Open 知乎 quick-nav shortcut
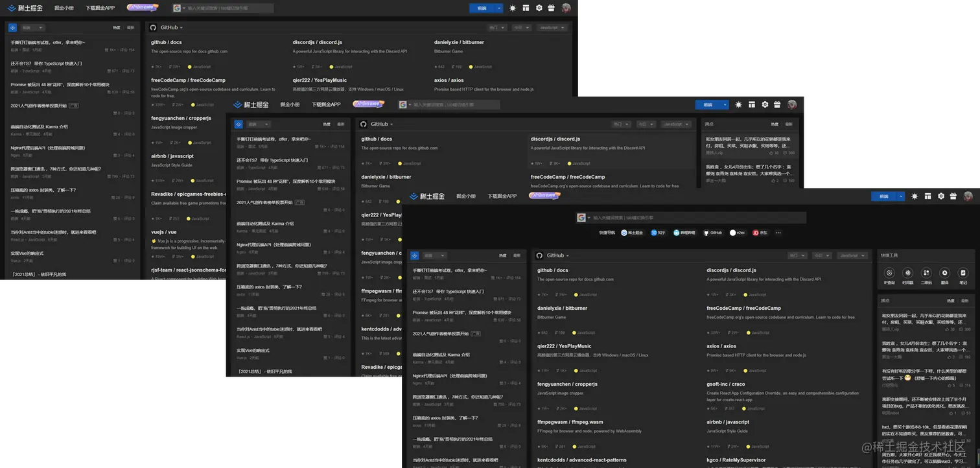 (658, 232)
